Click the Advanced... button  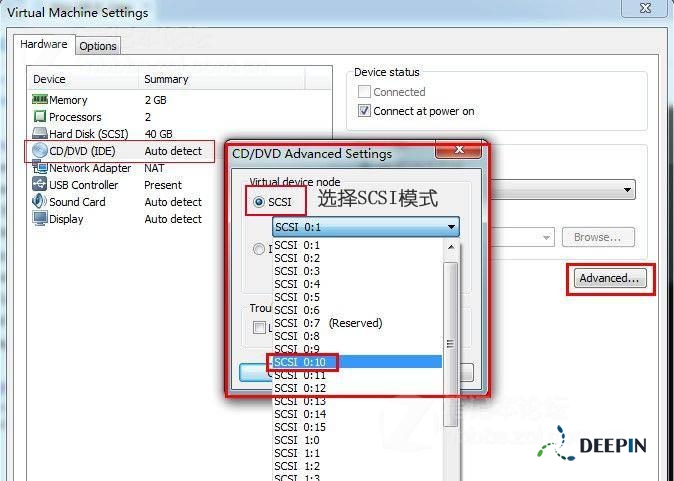(610, 279)
